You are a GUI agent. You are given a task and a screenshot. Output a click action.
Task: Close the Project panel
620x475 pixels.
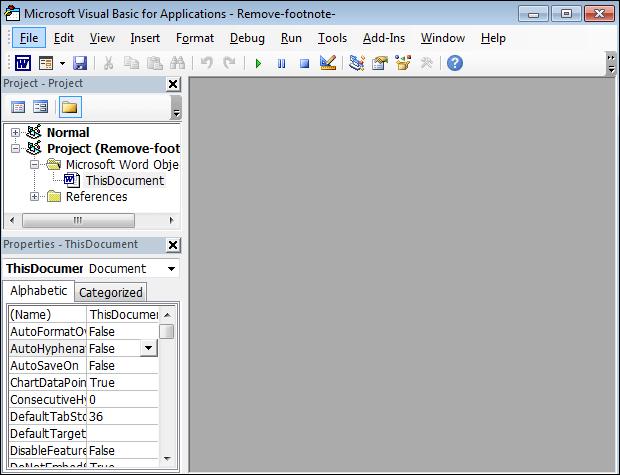click(x=173, y=84)
